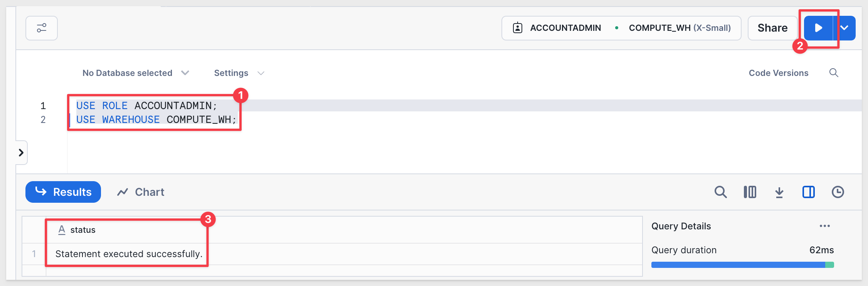Click the Share button
The width and height of the screenshot is (868, 286).
point(772,28)
